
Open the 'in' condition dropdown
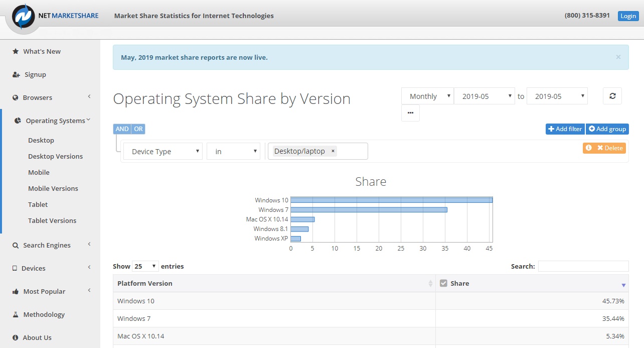point(233,151)
